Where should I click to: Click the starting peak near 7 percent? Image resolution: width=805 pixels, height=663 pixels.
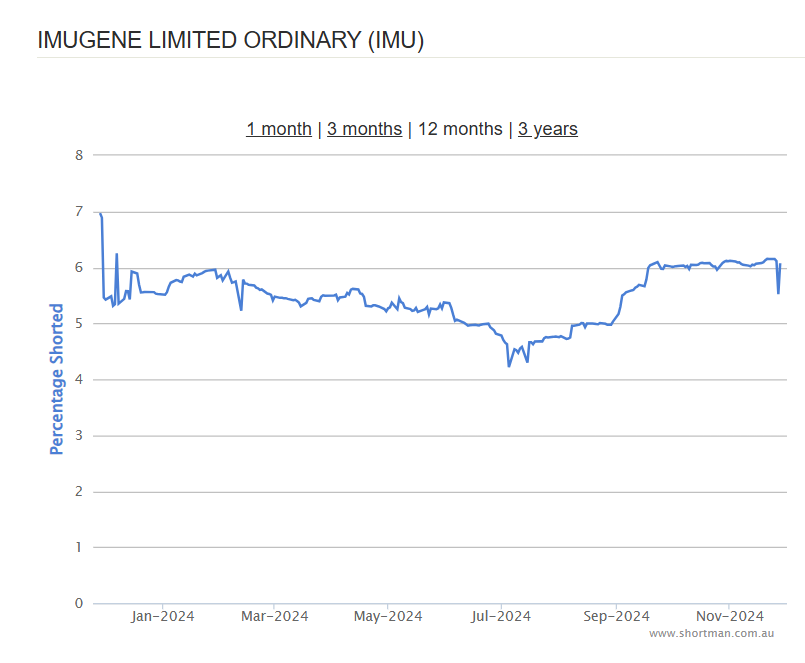pyautogui.click(x=101, y=214)
